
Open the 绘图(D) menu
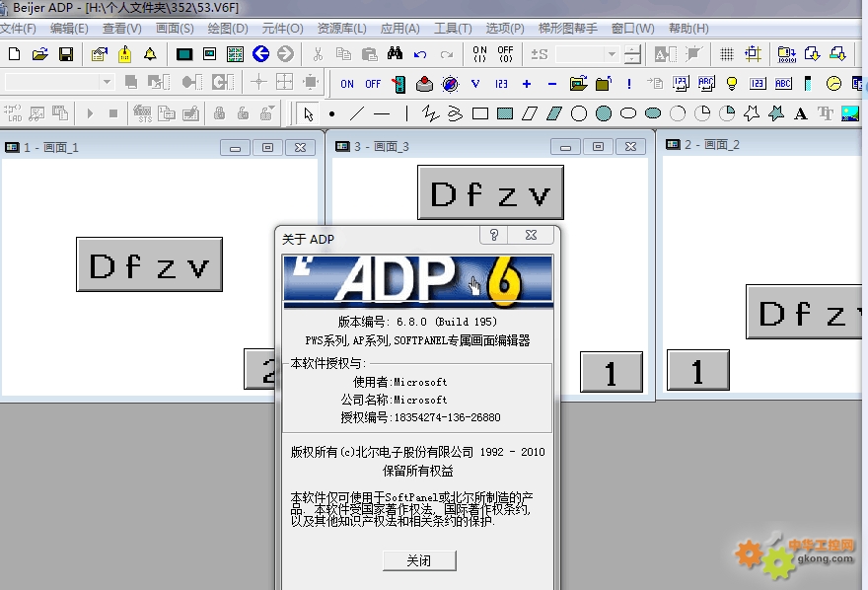(228, 29)
